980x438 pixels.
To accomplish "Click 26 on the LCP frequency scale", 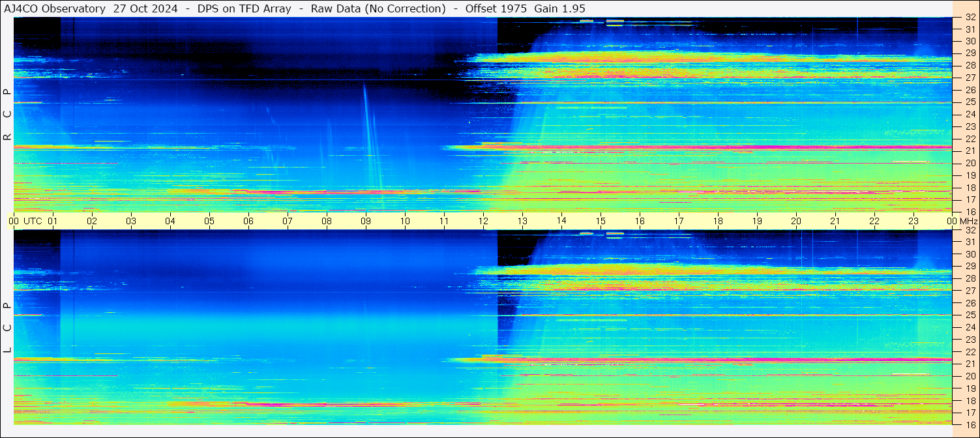I will 970,303.
